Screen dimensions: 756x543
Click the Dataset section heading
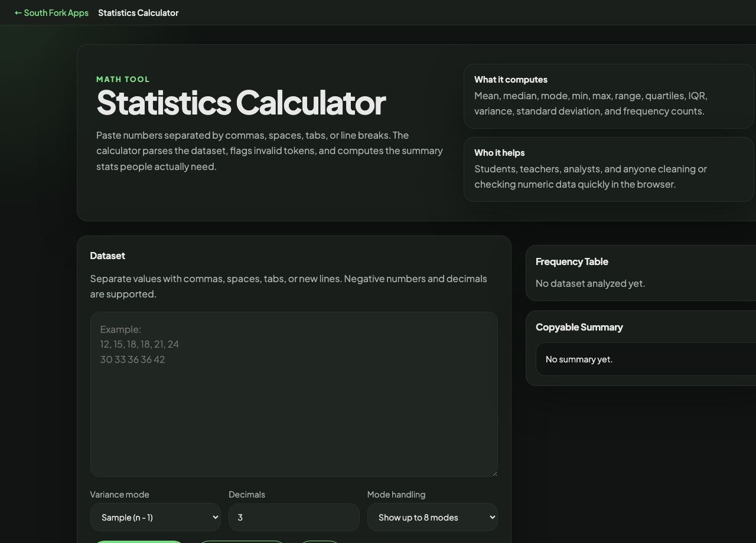[107, 256]
